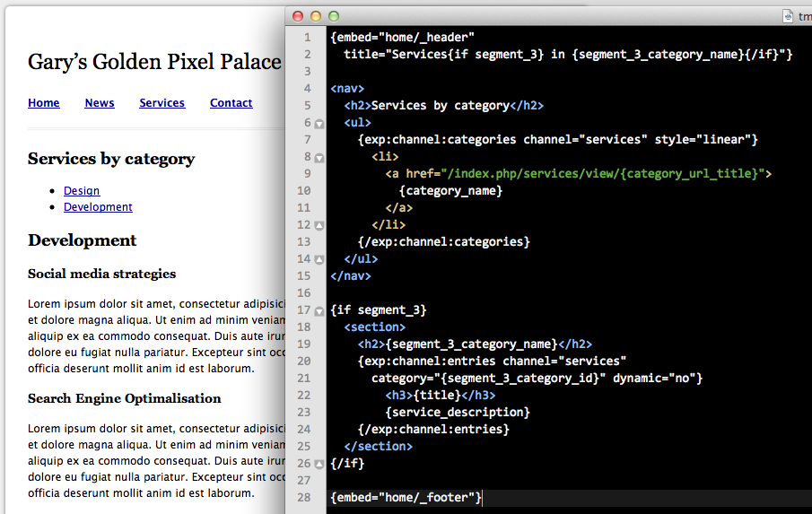Click the fold end marker on line 12
The height and width of the screenshot is (514, 812).
[319, 226]
